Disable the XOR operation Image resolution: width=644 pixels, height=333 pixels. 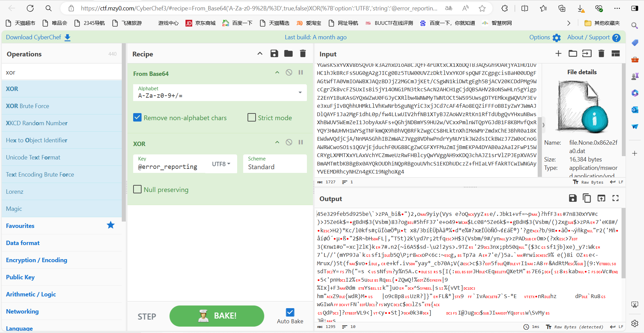pyautogui.click(x=289, y=142)
